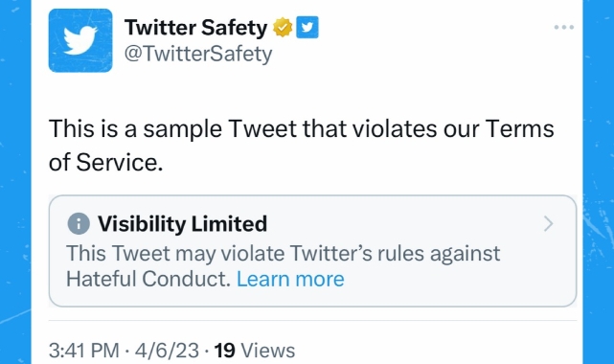Viewport: 614px width, 364px height.
Task: Click the 4/6/23 date
Action: (167, 351)
